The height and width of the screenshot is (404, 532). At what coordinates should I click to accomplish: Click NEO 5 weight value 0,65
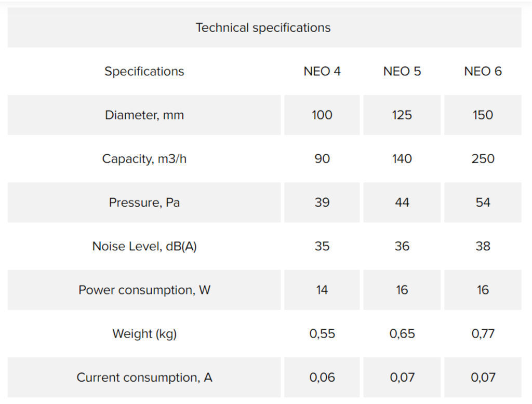[x=402, y=334]
